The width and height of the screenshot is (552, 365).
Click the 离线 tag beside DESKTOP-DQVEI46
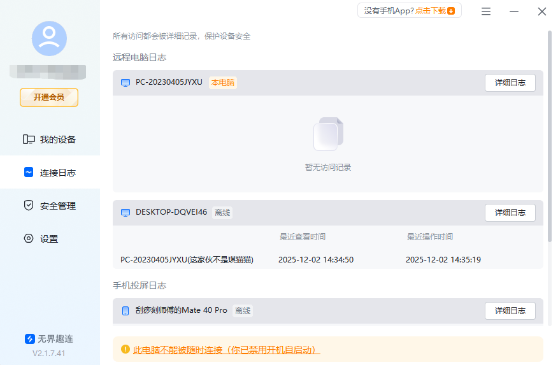pyautogui.click(x=222, y=213)
